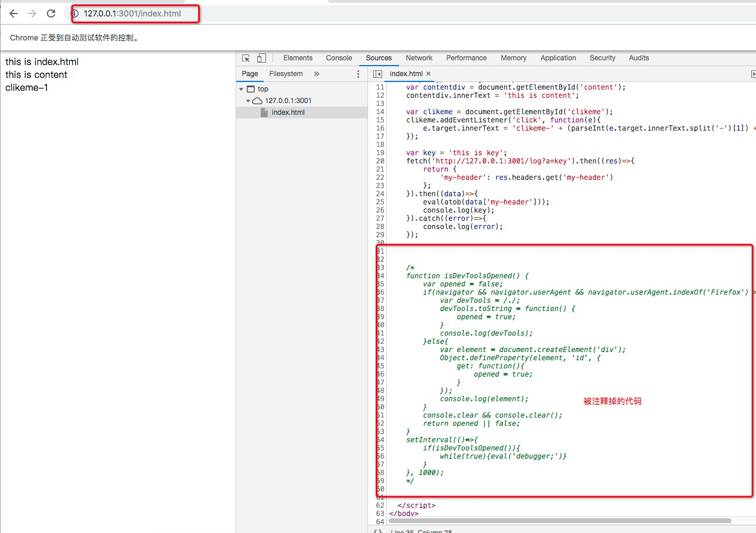Viewport: 756px width, 533px height.
Task: Show debugger sidebar toggle at right edge
Action: coord(753,74)
